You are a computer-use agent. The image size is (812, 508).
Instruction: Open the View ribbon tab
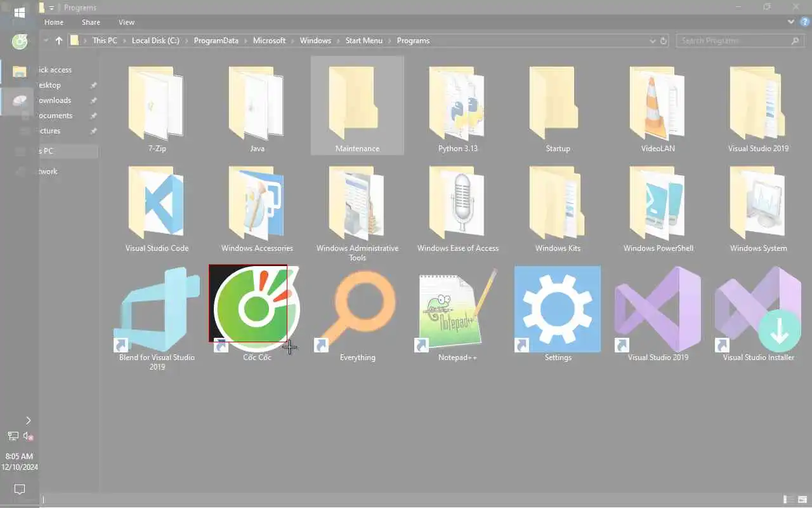tap(126, 22)
